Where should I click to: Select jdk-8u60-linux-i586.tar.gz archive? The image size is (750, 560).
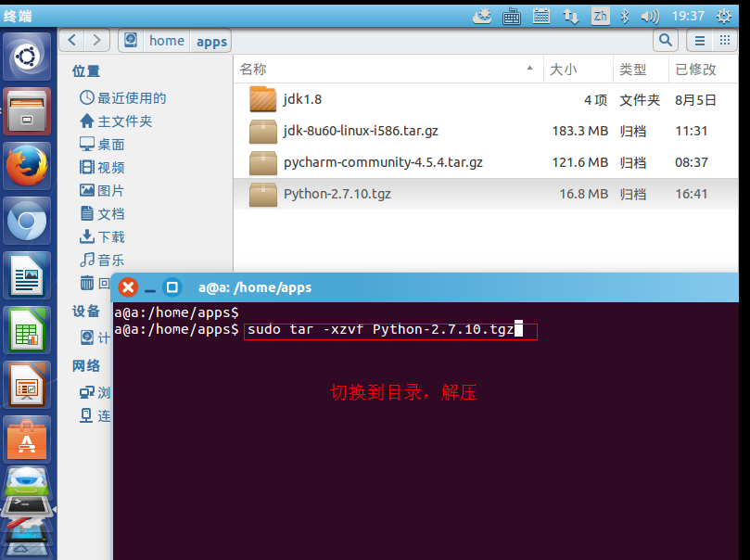pyautogui.click(x=486, y=131)
